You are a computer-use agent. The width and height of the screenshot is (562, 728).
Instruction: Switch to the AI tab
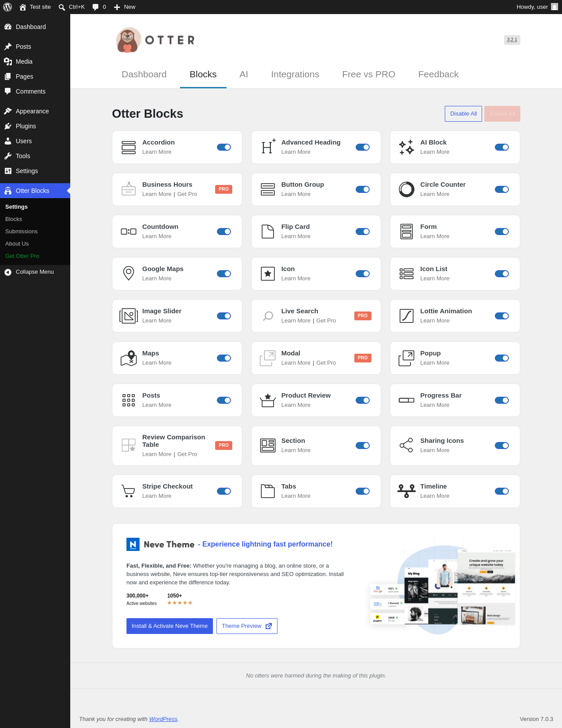click(244, 74)
